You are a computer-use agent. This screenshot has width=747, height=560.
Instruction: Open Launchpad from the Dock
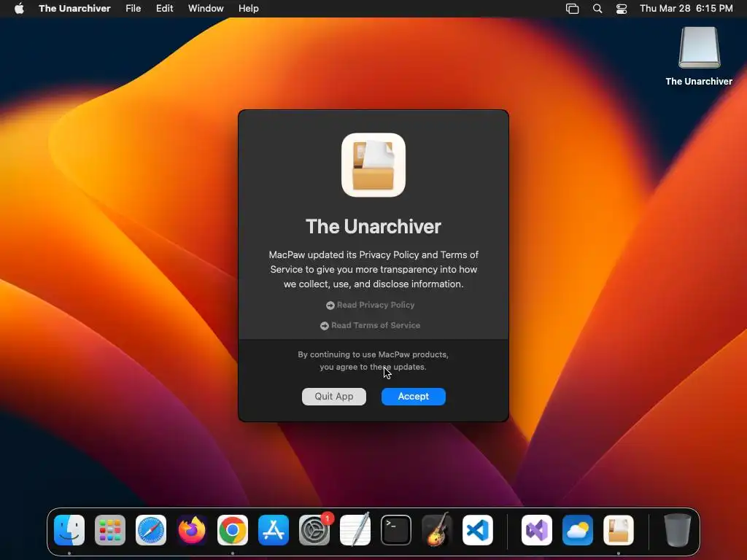(x=110, y=530)
